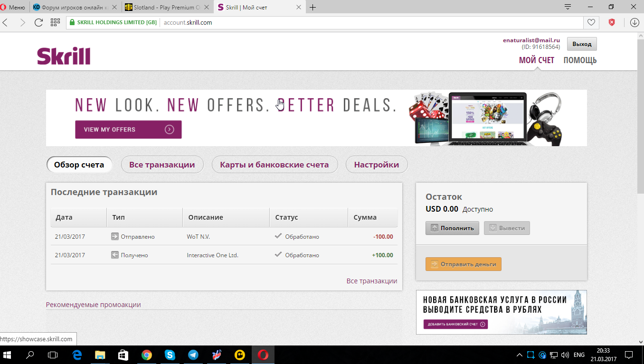This screenshot has height=364, width=644.
Task: Open the volume control in the tray
Action: pos(565,355)
